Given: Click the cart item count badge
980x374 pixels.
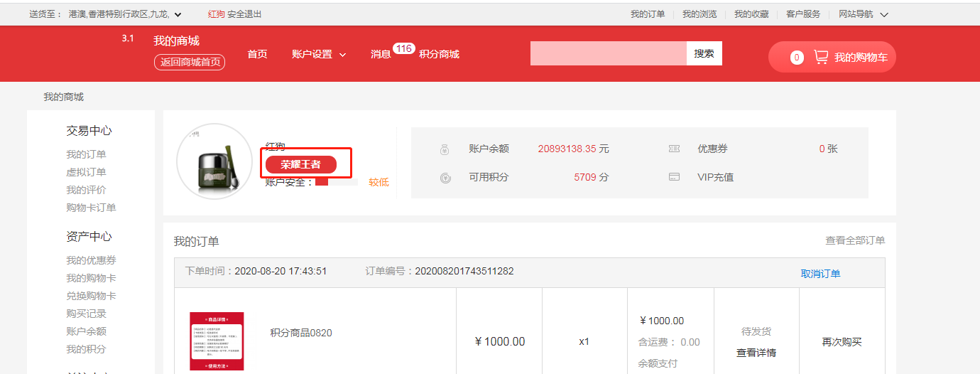Looking at the screenshot, I should pos(797,58).
